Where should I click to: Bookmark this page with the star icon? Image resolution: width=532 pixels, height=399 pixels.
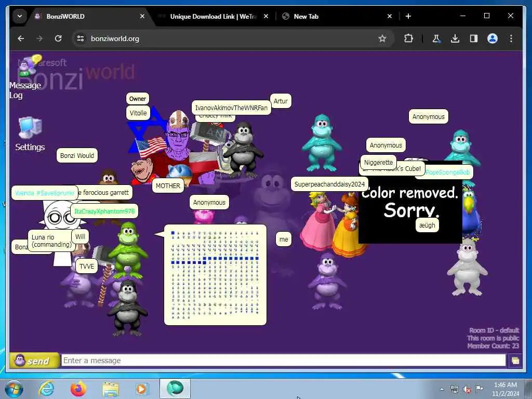coord(382,38)
